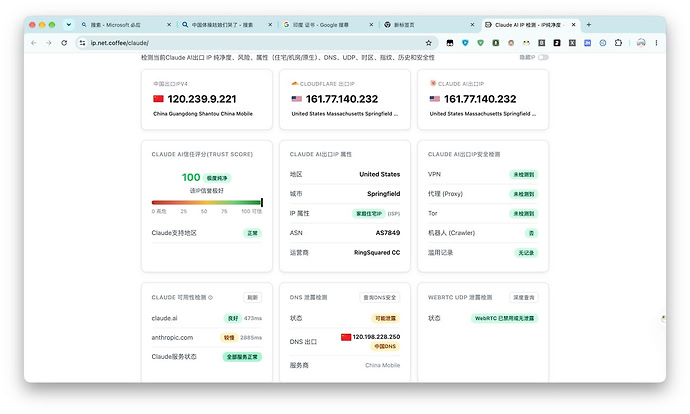This screenshot has width=690, height=414.
Task: Click the China IP 120.239.9.221
Action: 202,99
